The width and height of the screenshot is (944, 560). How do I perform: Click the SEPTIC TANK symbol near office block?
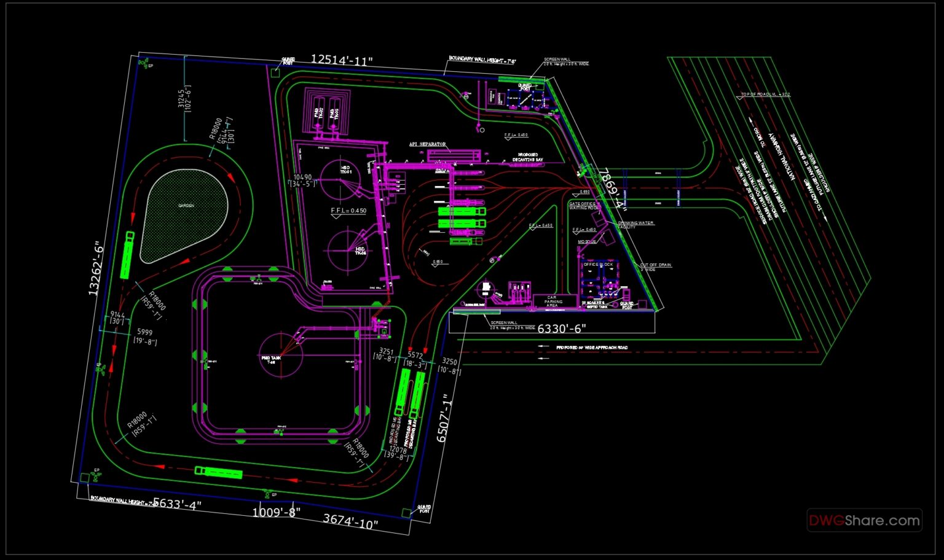615,305
